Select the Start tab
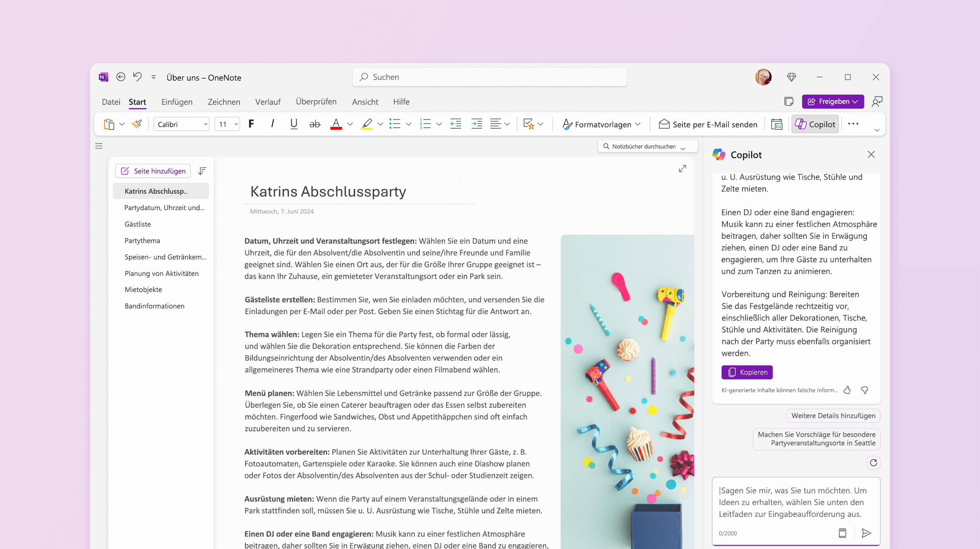This screenshot has height=549, width=980. 137,102
